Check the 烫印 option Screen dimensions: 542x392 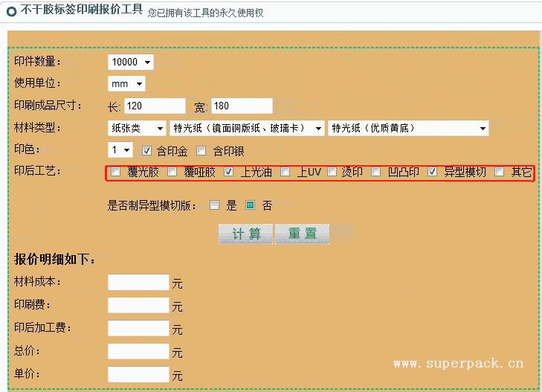(x=332, y=173)
